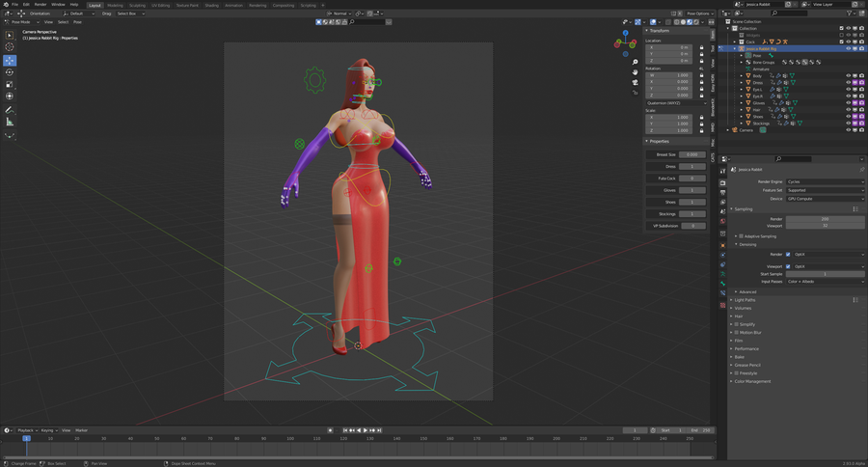868x467 pixels.
Task: Click the outliner filter funnel icon
Action: click(849, 13)
